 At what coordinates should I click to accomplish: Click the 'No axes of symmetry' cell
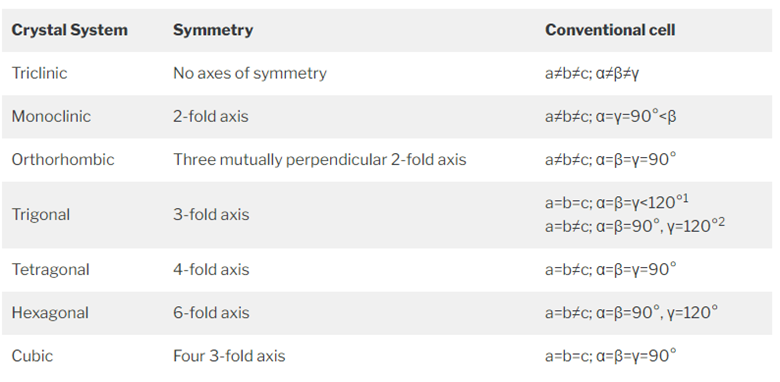(250, 73)
